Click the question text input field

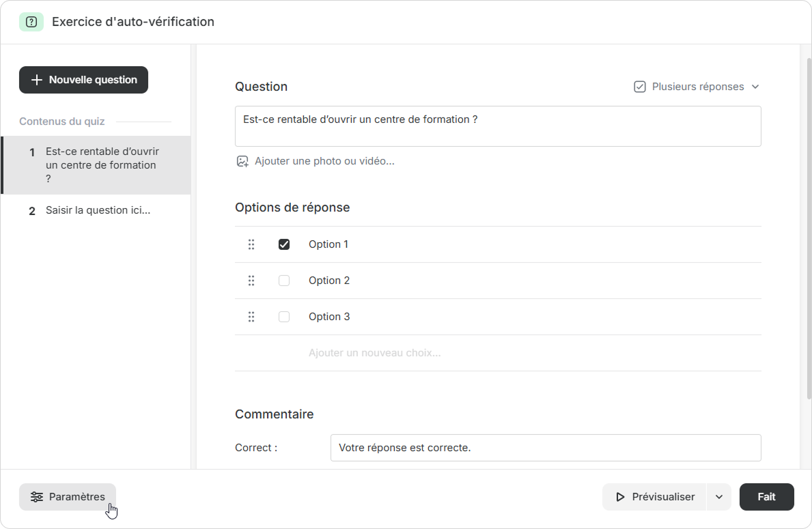tap(497, 126)
